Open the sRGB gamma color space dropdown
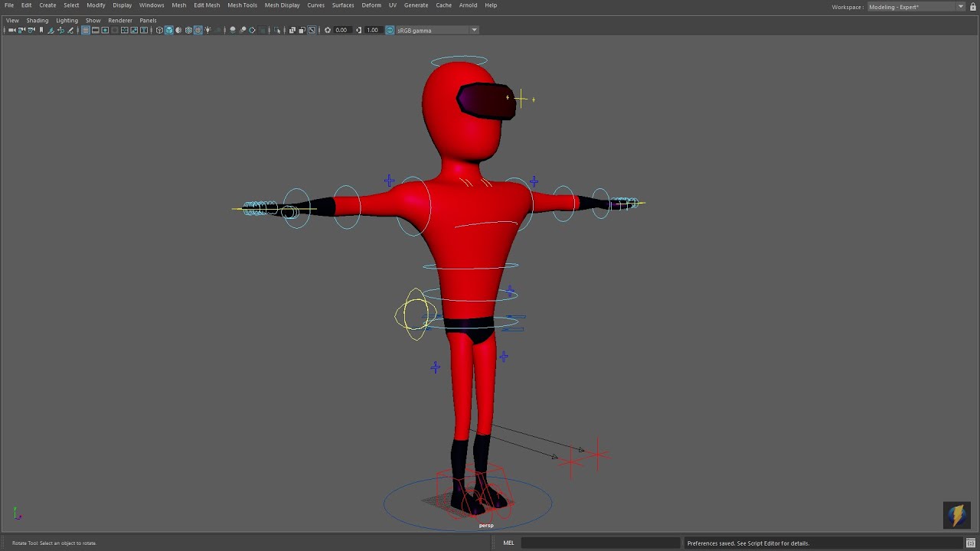980x551 pixels. tap(437, 30)
